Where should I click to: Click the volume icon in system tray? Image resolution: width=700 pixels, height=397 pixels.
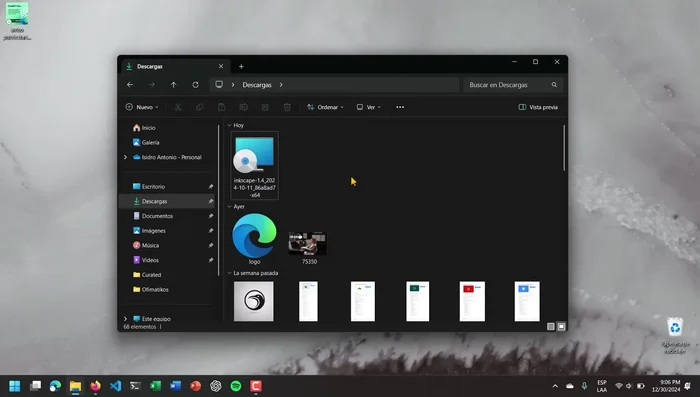click(x=629, y=386)
